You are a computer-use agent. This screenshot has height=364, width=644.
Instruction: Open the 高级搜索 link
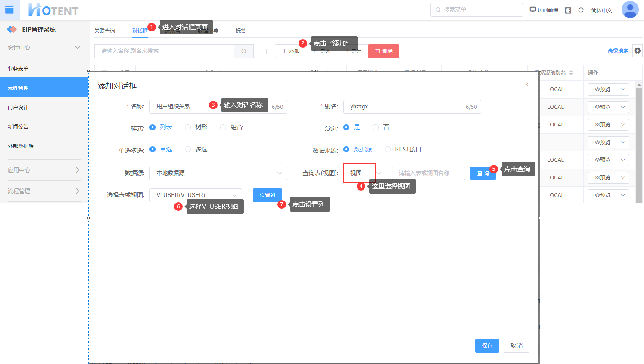[618, 51]
